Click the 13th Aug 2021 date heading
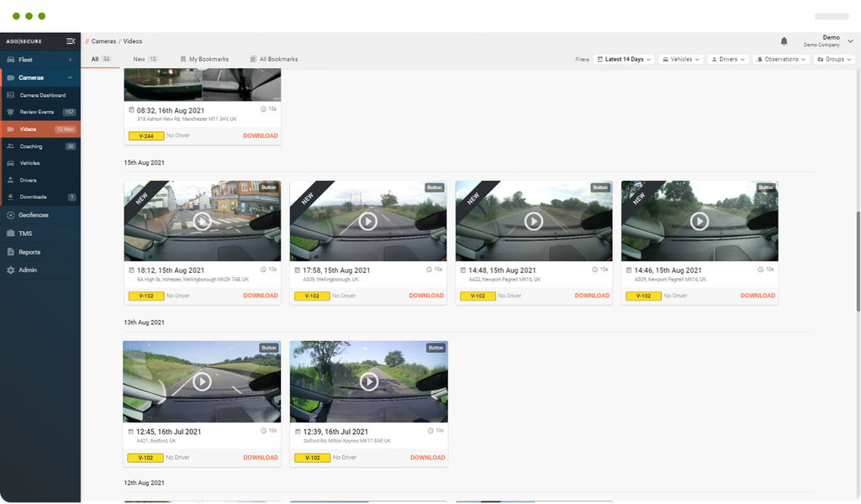 [144, 323]
